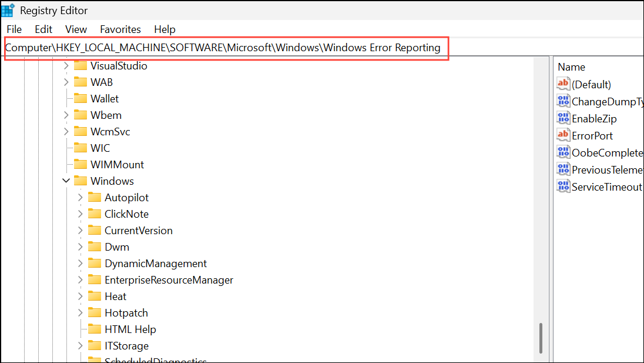This screenshot has height=363, width=644.
Task: Click the ChangeDumpTy DWORD value icon
Action: tap(563, 101)
